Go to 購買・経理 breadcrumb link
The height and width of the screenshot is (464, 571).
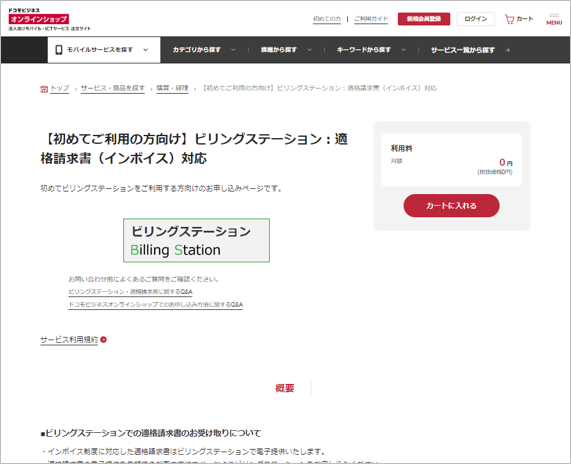coord(172,89)
